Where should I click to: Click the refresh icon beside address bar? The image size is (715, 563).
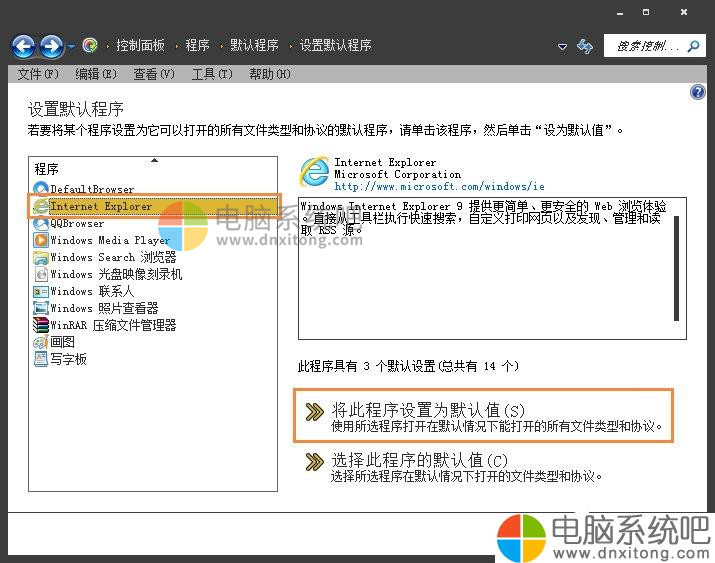(x=585, y=46)
